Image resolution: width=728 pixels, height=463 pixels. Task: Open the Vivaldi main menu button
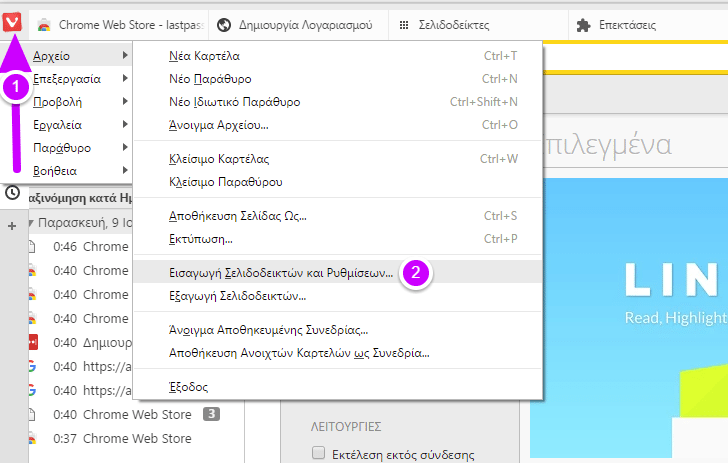pos(12,22)
